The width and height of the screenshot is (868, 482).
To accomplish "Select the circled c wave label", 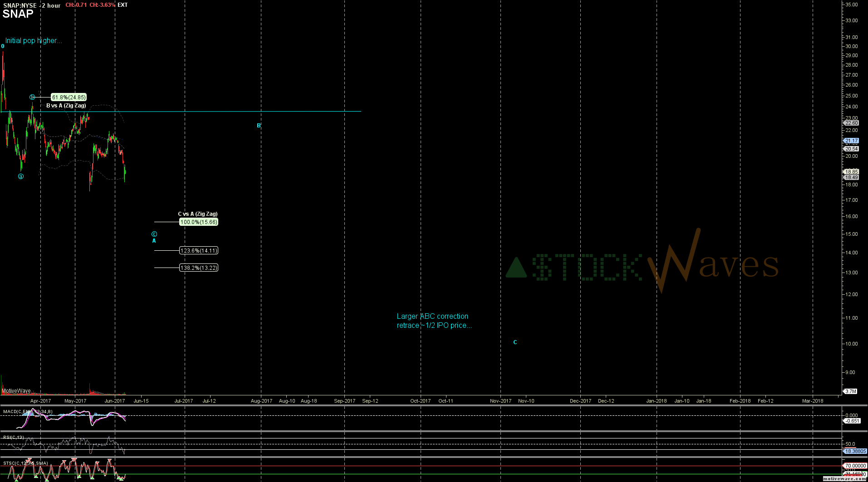I will [x=154, y=234].
